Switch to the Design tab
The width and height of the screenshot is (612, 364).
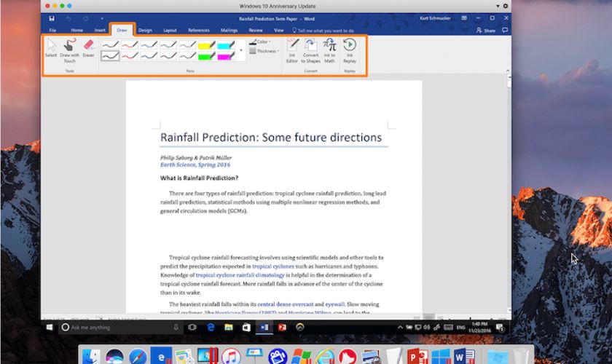(145, 30)
